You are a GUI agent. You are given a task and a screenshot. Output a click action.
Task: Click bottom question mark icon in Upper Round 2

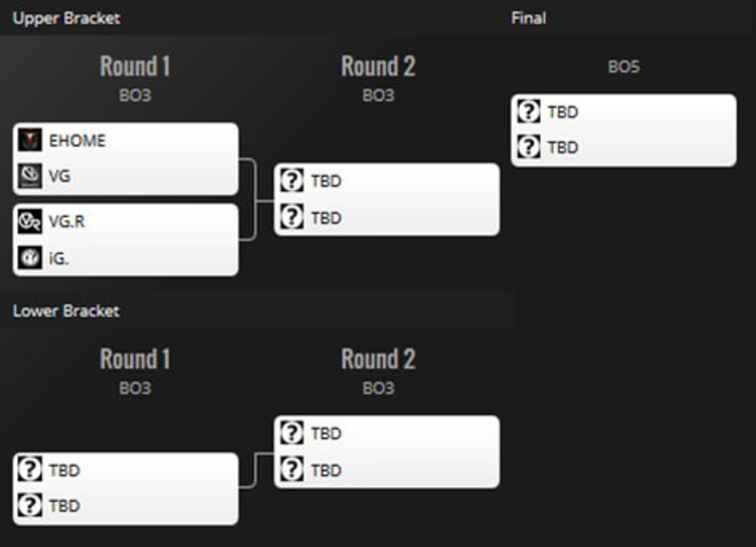pos(292,217)
